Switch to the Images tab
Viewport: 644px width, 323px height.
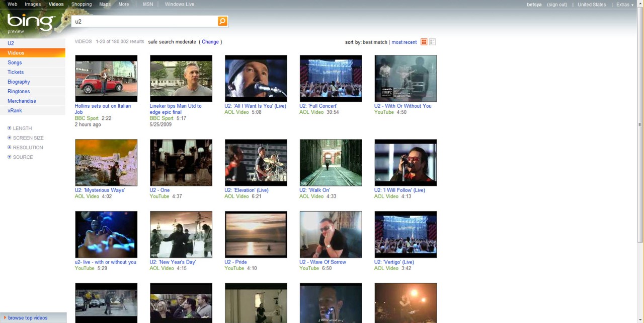point(32,4)
